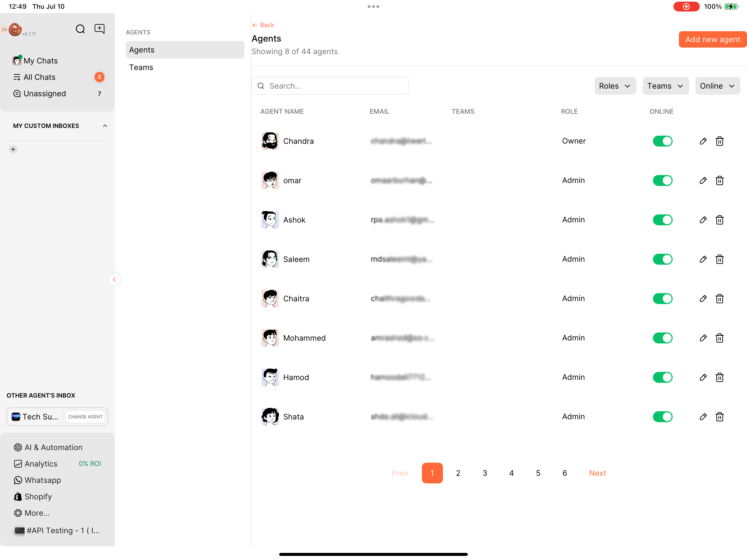Delete agent Saleem with trash icon

[x=719, y=259]
